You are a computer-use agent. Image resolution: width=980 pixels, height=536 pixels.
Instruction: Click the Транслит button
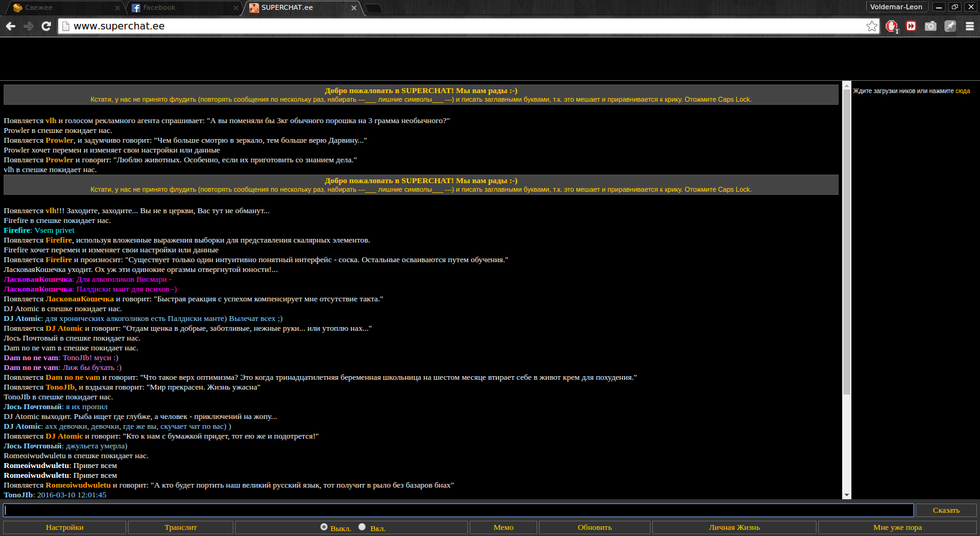(181, 527)
